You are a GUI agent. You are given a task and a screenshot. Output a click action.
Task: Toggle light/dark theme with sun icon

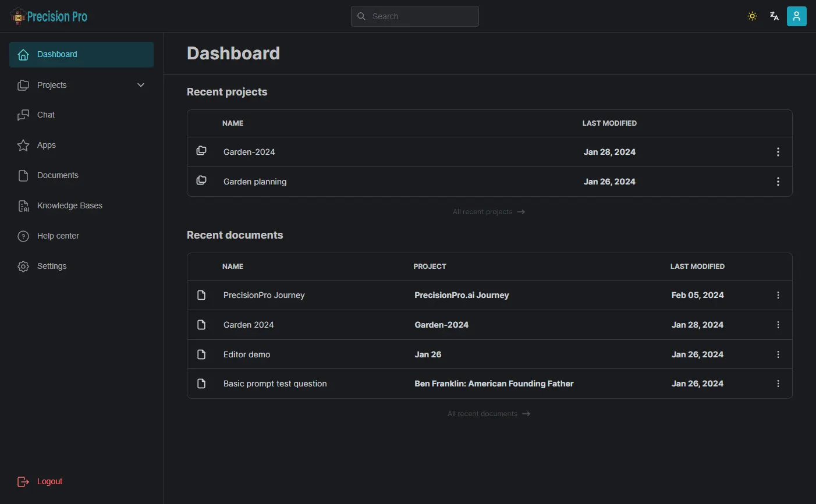(x=752, y=16)
